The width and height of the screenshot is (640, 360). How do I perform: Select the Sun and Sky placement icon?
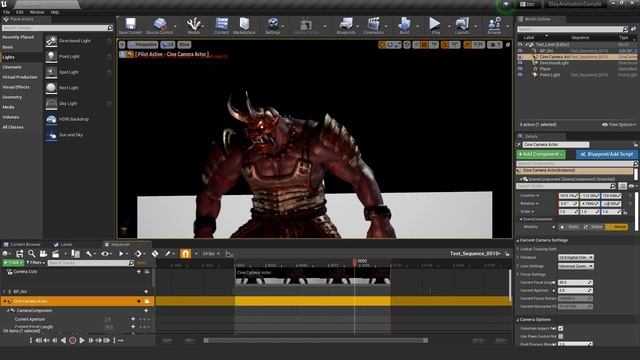(x=51, y=135)
